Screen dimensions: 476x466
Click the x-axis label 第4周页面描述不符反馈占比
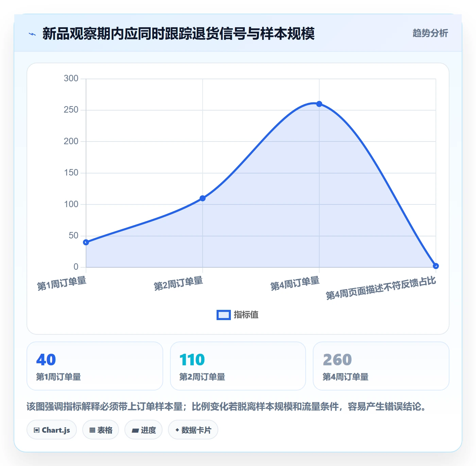click(381, 288)
